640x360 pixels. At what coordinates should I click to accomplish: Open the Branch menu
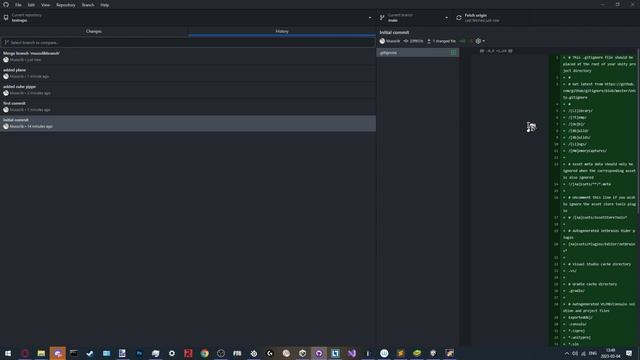click(88, 5)
